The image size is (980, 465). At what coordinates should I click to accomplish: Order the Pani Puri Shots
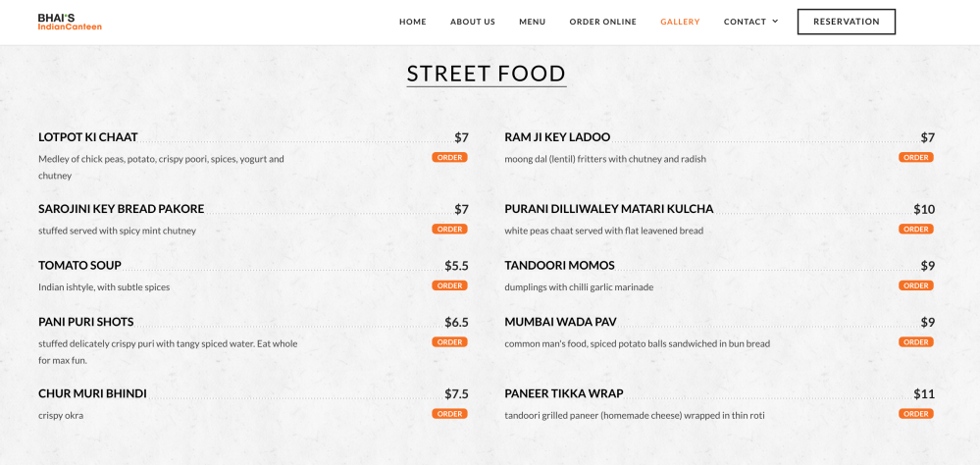click(449, 342)
